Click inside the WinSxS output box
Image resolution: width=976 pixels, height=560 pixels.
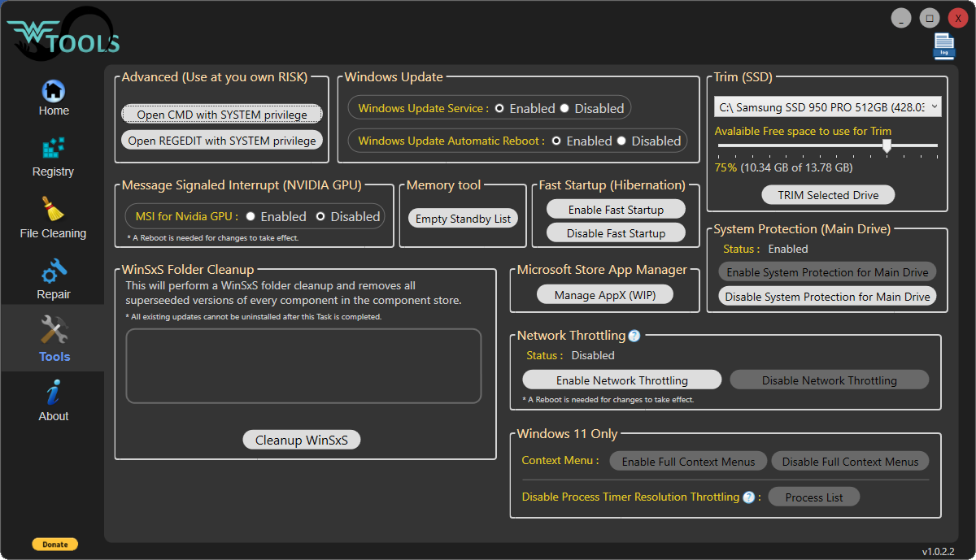pos(303,366)
